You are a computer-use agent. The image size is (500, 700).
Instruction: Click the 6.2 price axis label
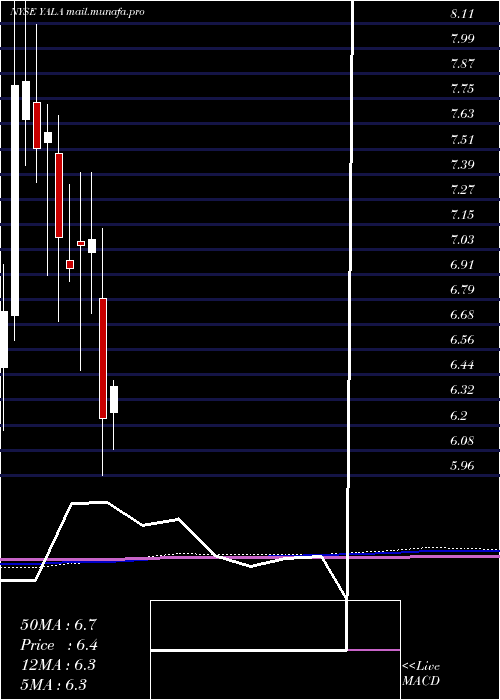tap(458, 416)
